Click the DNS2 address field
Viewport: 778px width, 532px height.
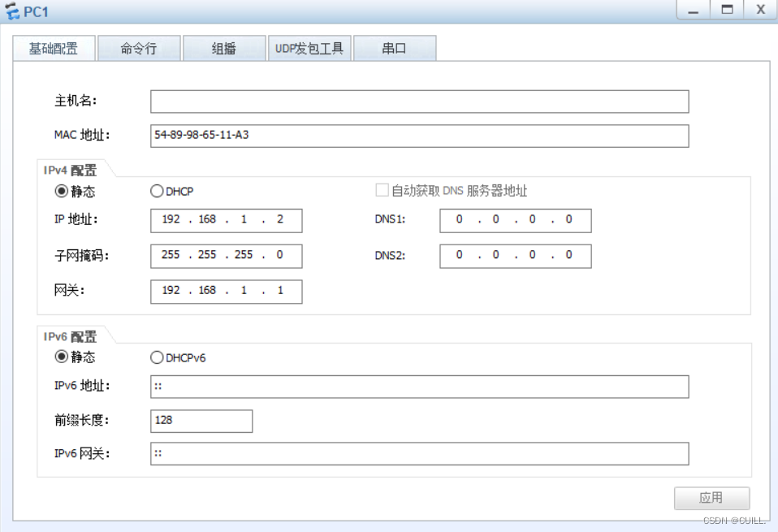(516, 256)
